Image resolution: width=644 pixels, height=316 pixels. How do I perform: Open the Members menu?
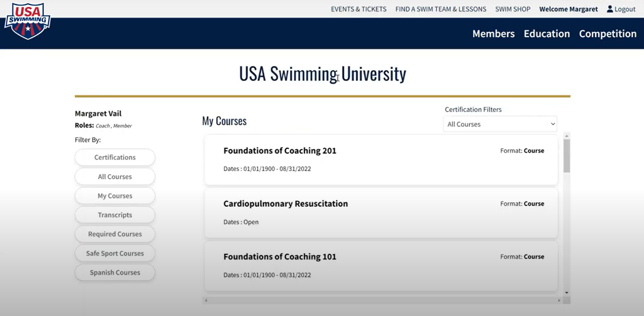click(493, 34)
